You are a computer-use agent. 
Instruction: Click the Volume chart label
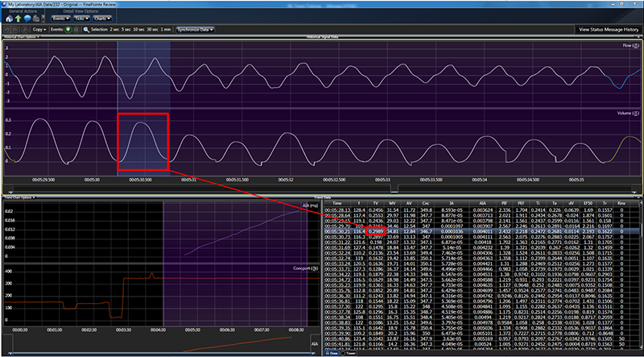pyautogui.click(x=629, y=113)
